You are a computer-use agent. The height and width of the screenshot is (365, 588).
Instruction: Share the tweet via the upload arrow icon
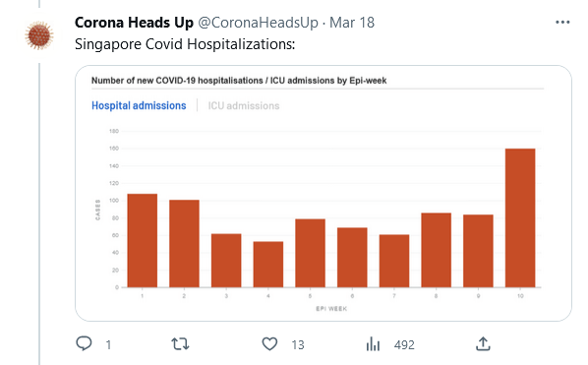(483, 343)
